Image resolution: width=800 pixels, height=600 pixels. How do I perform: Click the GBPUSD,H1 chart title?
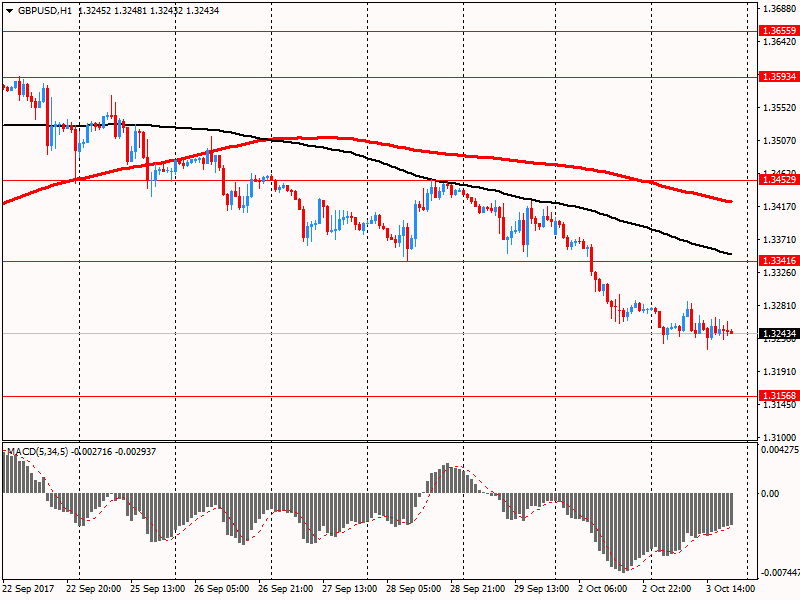(x=45, y=11)
